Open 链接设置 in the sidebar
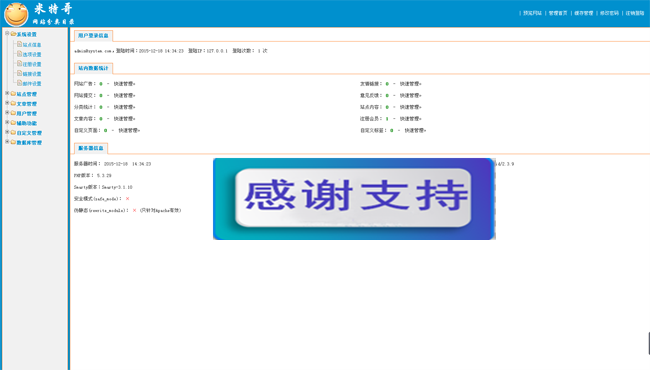This screenshot has width=650, height=370. (32, 74)
